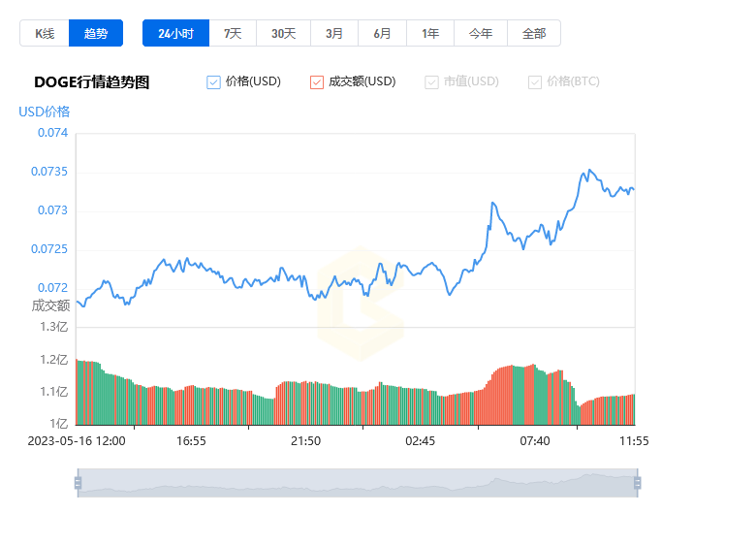This screenshot has height=546, width=756.
Task: Select the 今年 time range
Action: point(481,33)
